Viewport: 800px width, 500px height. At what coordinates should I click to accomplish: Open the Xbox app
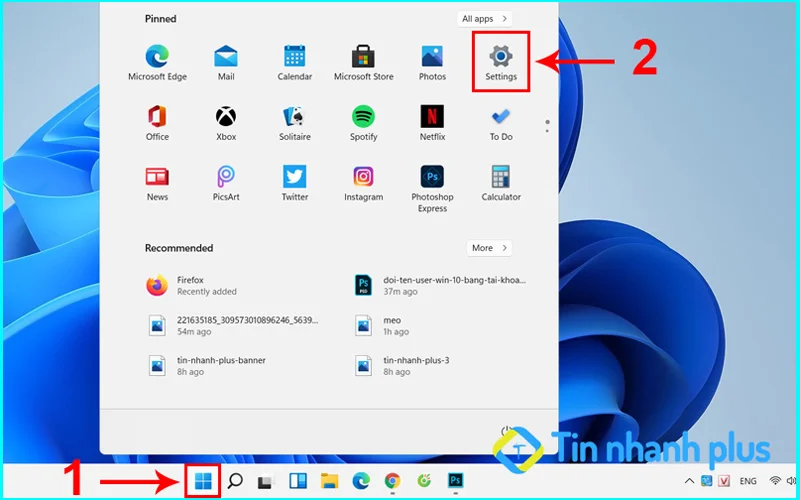[226, 123]
